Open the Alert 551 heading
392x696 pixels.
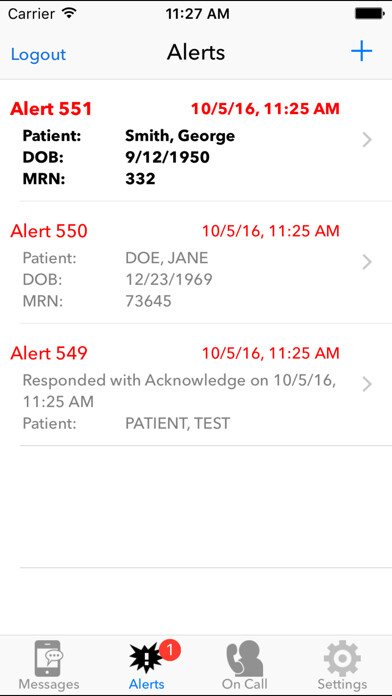tap(51, 109)
